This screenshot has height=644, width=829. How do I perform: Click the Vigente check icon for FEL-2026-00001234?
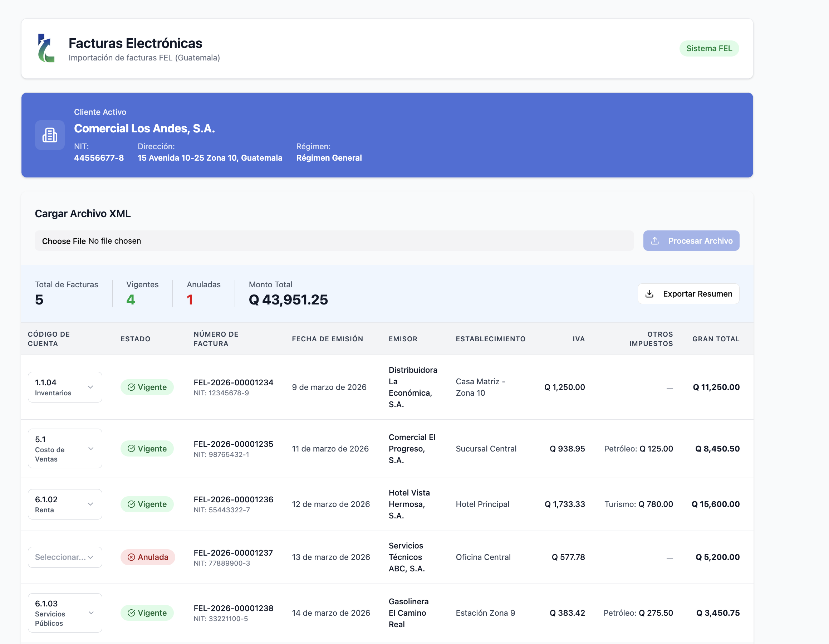point(131,387)
